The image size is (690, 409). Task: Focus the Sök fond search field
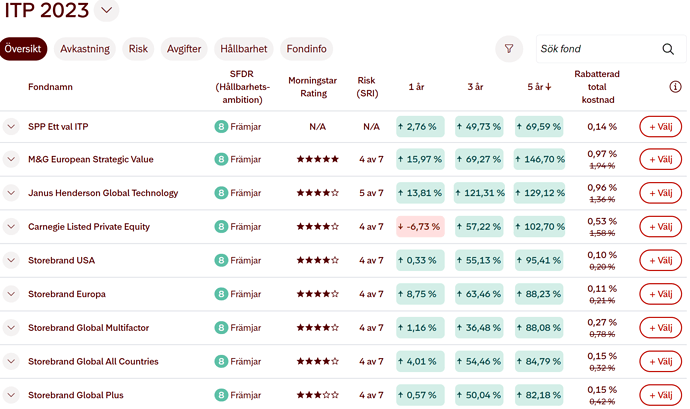(595, 49)
